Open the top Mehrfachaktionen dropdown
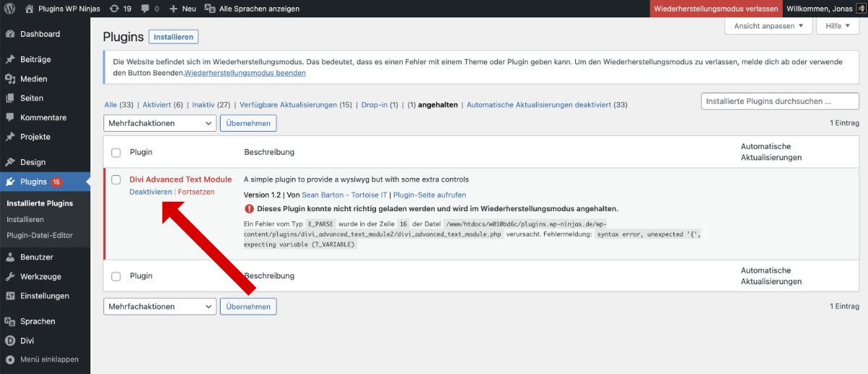 tap(160, 123)
